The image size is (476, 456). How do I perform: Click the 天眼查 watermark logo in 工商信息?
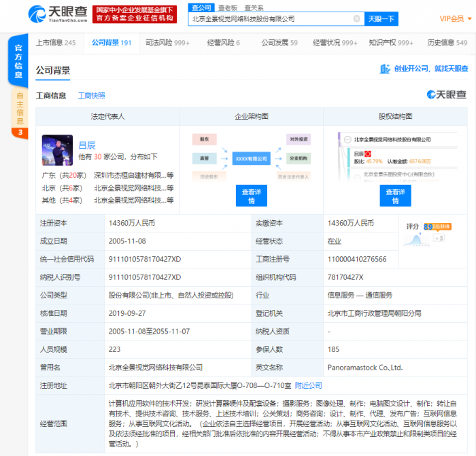point(446,95)
